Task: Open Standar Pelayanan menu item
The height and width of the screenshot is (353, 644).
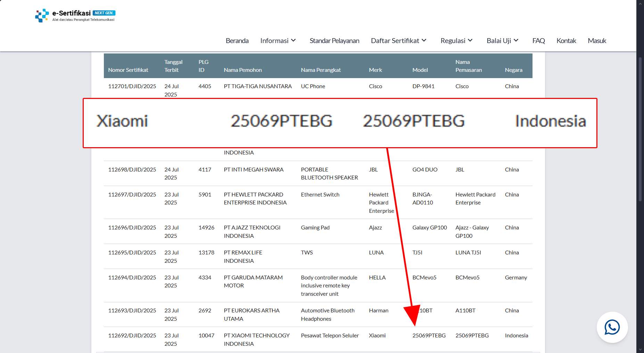Action: 334,41
